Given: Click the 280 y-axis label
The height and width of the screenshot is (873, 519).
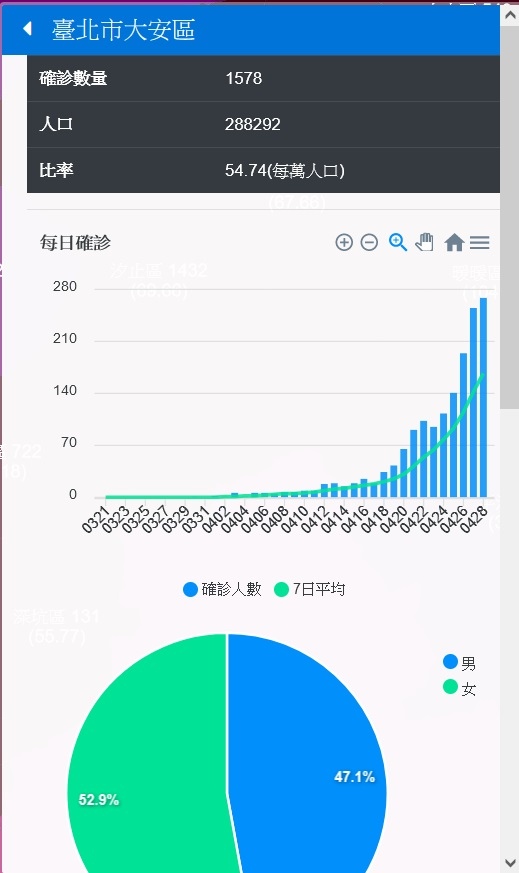Looking at the screenshot, I should [65, 286].
